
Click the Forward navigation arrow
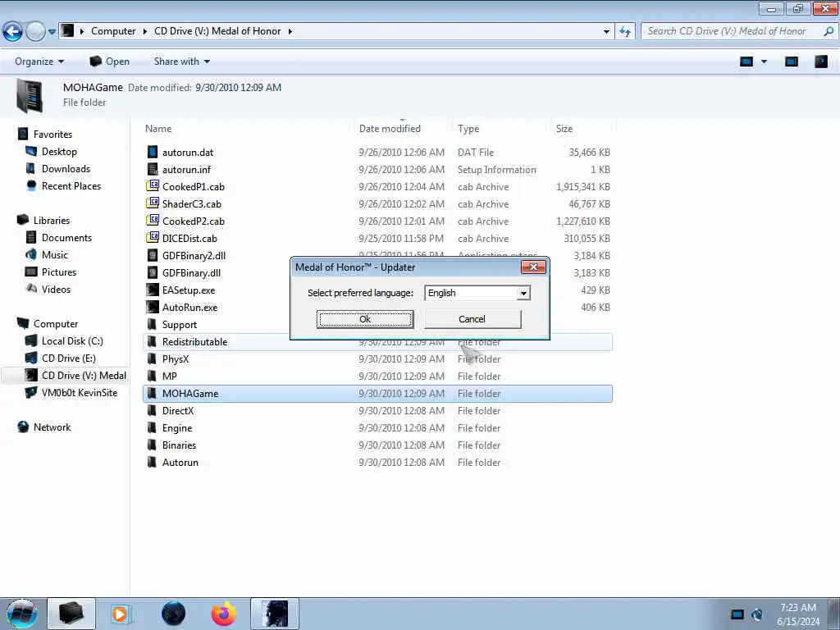tap(35, 31)
